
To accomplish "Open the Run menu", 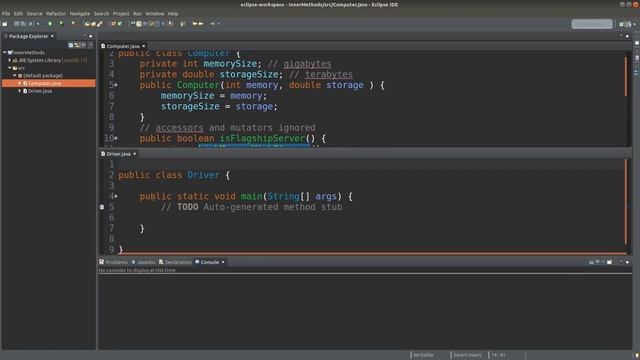I will [x=138, y=13].
